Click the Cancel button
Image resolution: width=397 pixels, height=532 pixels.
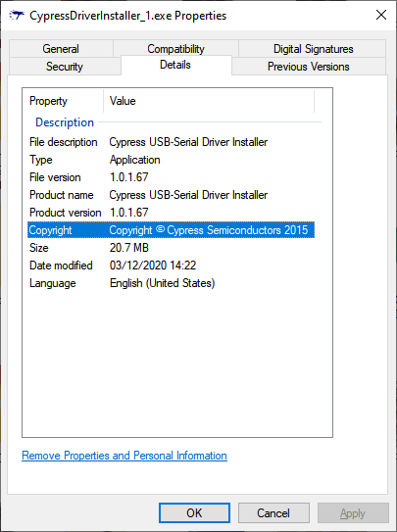(273, 512)
